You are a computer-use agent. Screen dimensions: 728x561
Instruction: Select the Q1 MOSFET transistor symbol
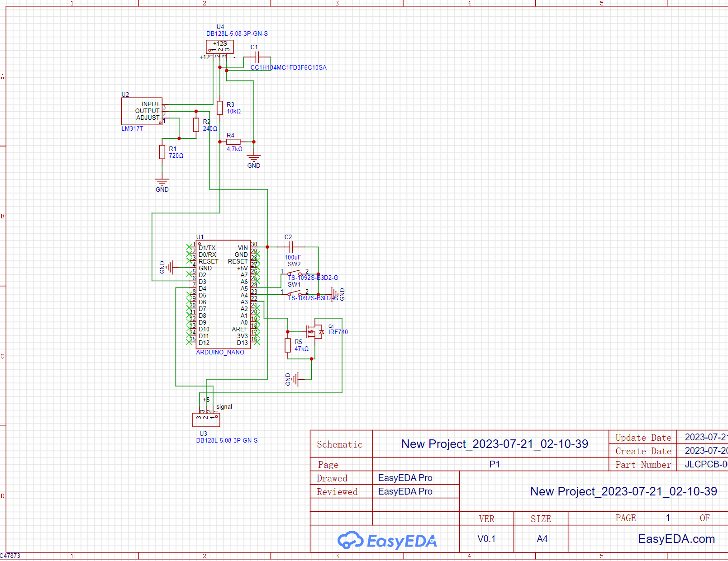[x=315, y=332]
